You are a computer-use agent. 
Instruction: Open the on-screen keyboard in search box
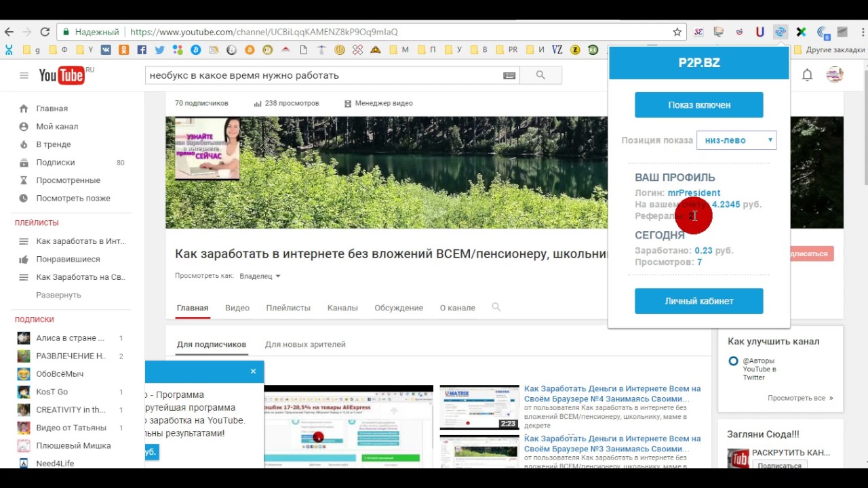click(509, 75)
